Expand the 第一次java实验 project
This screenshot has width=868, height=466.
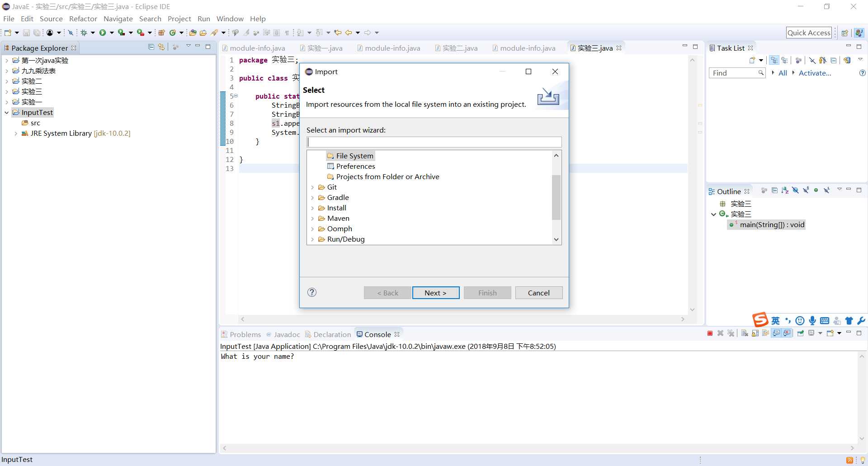pos(7,61)
